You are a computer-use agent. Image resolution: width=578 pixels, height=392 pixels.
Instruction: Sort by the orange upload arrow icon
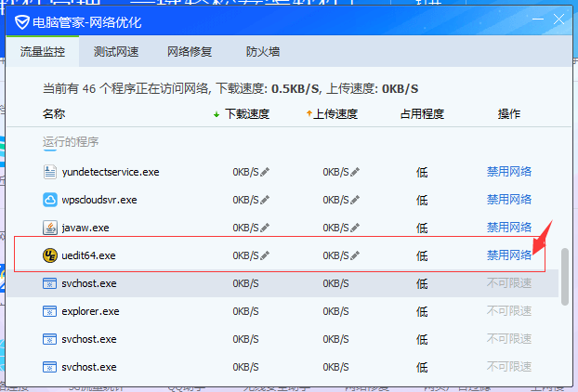coord(309,113)
